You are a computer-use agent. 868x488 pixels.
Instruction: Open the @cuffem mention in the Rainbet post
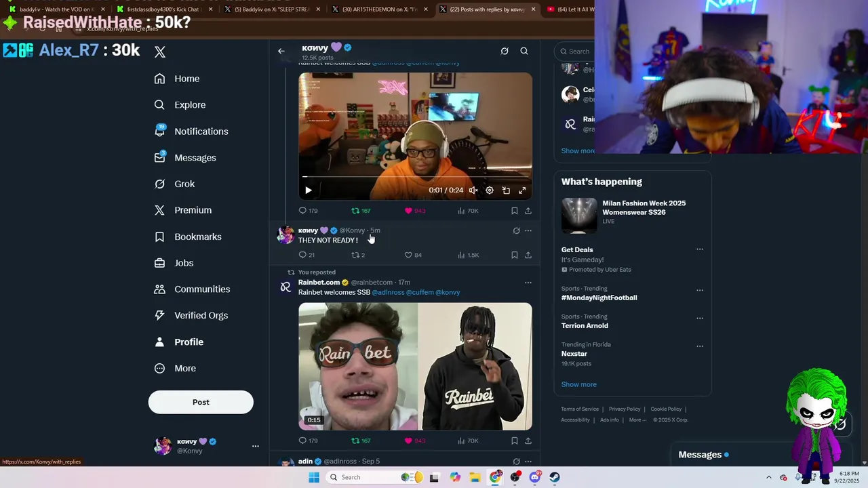[420, 292]
